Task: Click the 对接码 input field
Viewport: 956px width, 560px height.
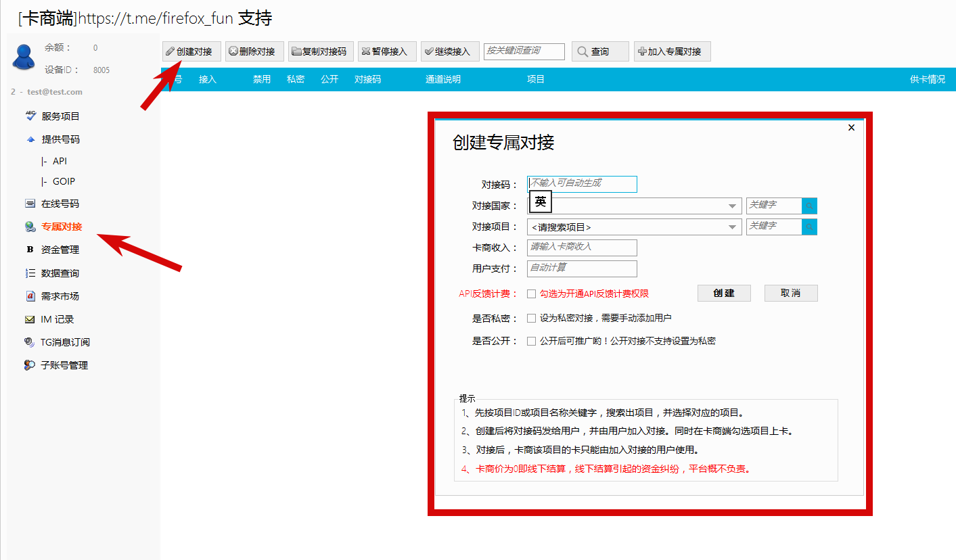Action: [583, 184]
